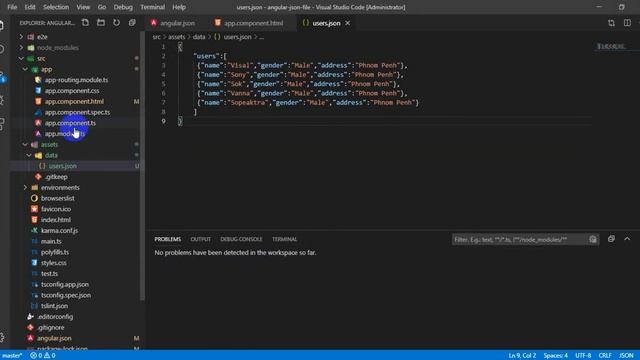
Task: Open the Terminal menu
Action: pyautogui.click(x=152, y=7)
